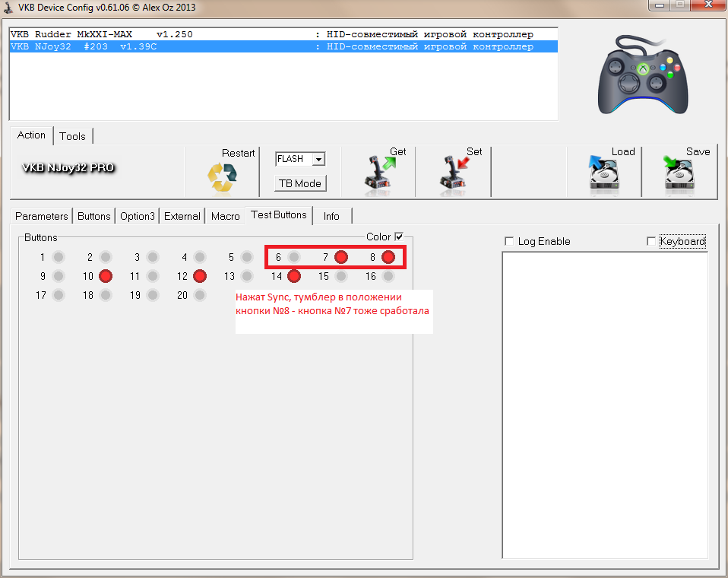Click button 16 indicator light
728x578 pixels.
(x=388, y=276)
